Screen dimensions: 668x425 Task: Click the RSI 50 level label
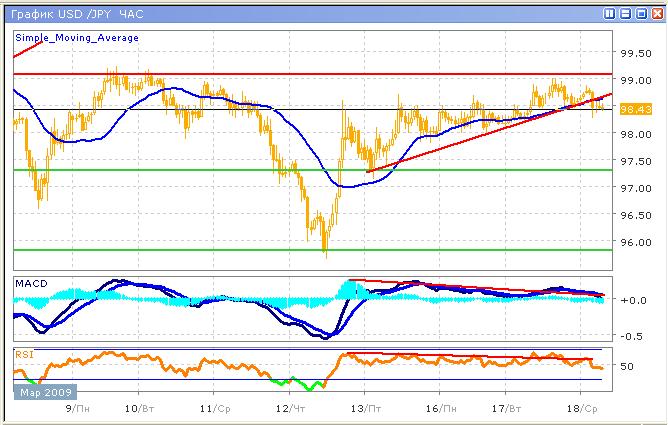[x=628, y=368]
